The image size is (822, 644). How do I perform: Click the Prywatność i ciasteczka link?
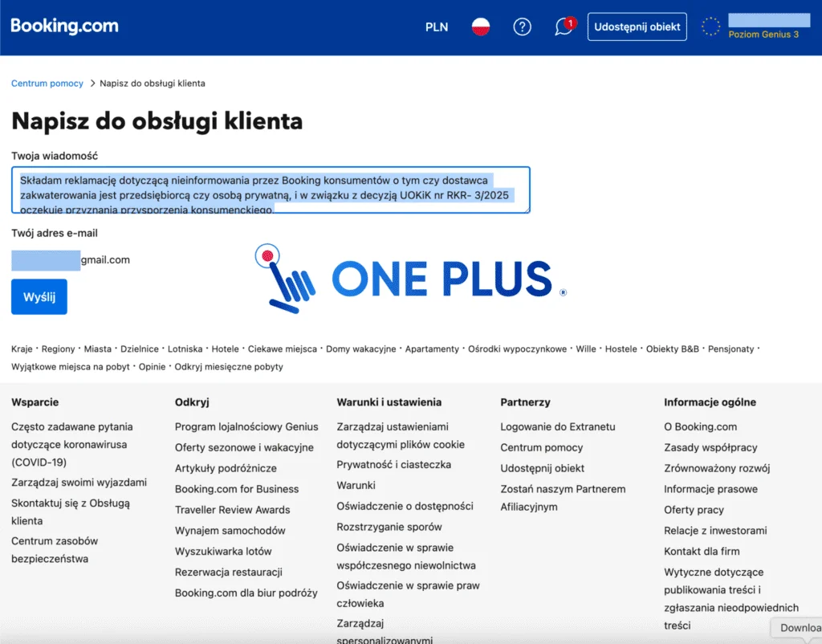(x=393, y=464)
